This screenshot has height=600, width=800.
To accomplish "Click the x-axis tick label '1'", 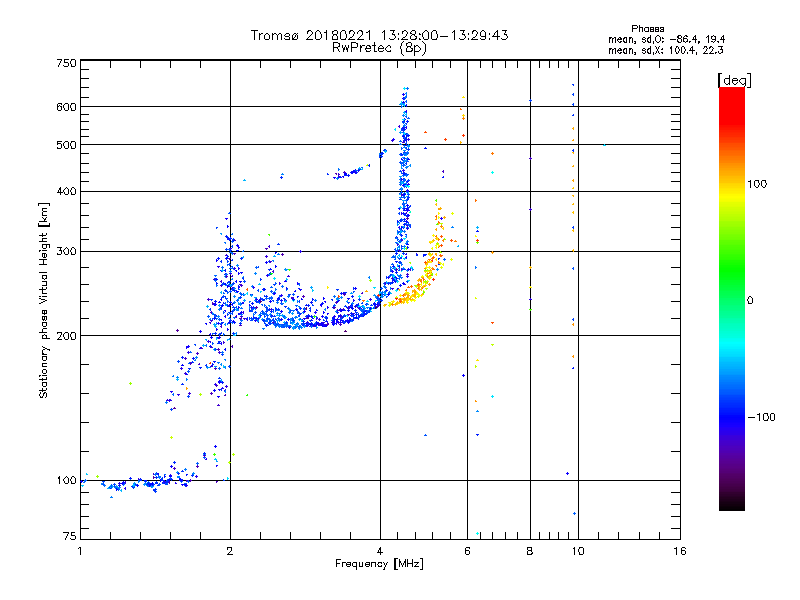I will point(80,551).
